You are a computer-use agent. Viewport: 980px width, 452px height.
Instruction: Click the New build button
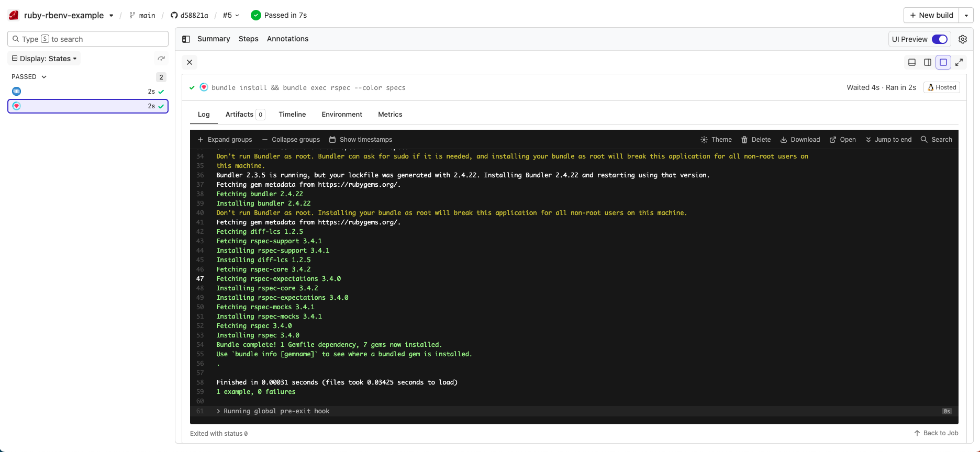(931, 15)
